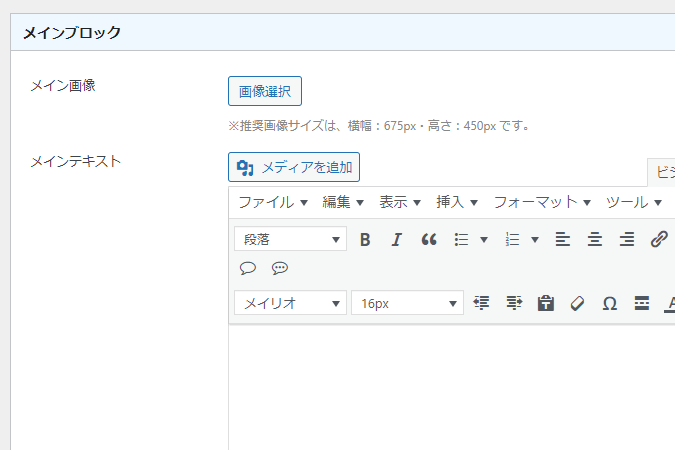Click the speech bubble with dots icon
This screenshot has width=675, height=450.
279,268
